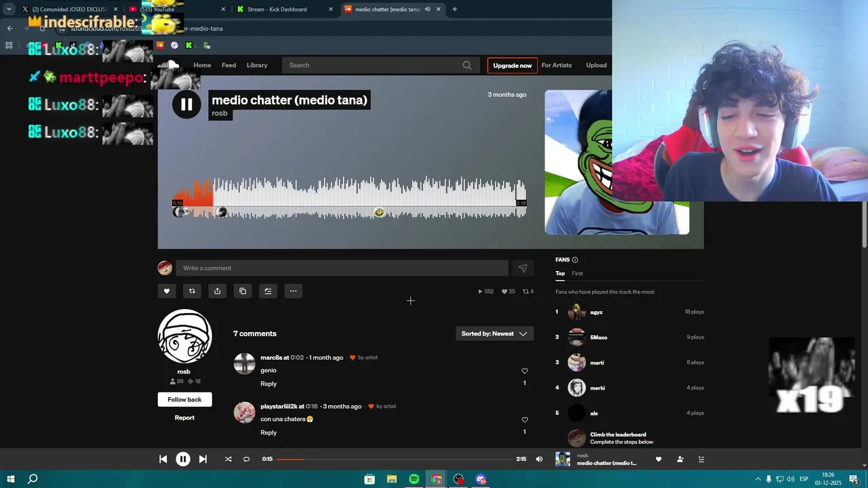Open the share icon below the comment box
868x488 pixels.
point(217,291)
